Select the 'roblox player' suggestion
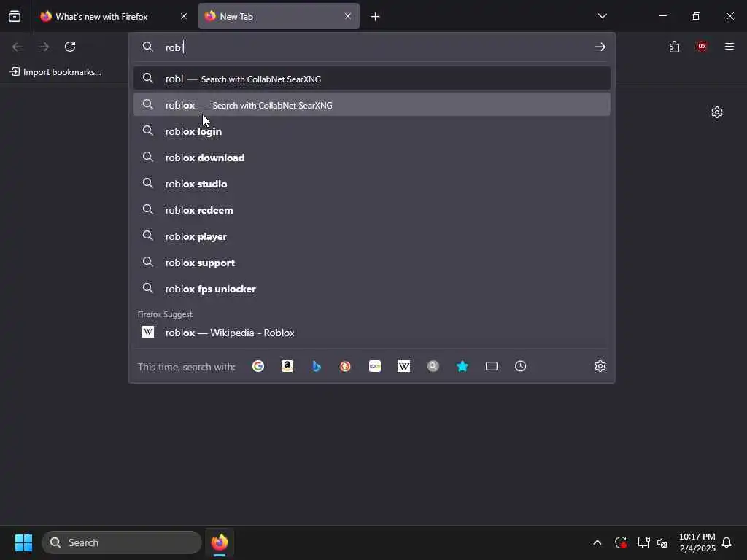This screenshot has height=560, width=747. point(371,236)
